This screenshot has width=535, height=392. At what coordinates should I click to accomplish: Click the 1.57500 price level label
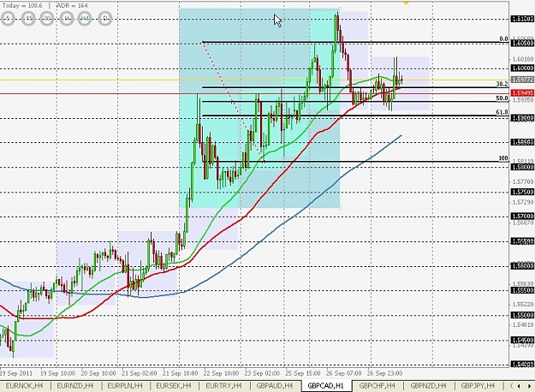[522, 192]
